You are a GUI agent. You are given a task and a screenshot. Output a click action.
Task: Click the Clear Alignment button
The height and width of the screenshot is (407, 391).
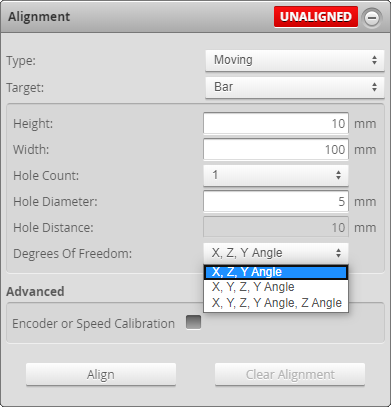point(290,375)
